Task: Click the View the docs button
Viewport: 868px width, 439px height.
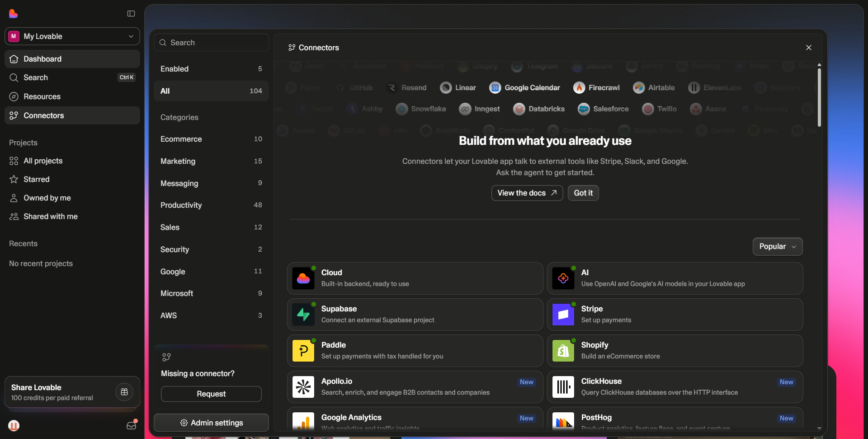Action: point(527,193)
